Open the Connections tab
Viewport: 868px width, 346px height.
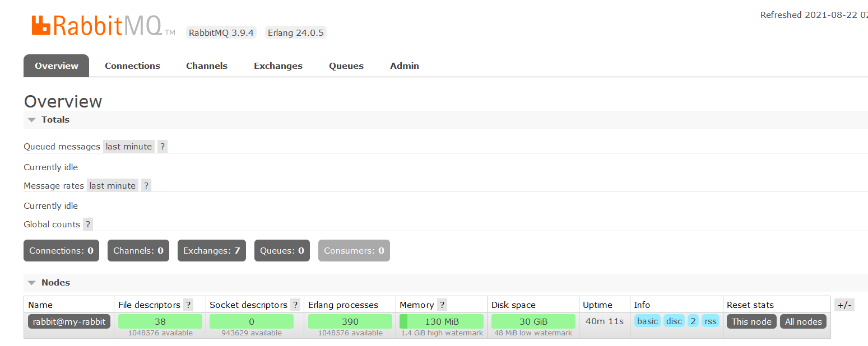point(132,66)
